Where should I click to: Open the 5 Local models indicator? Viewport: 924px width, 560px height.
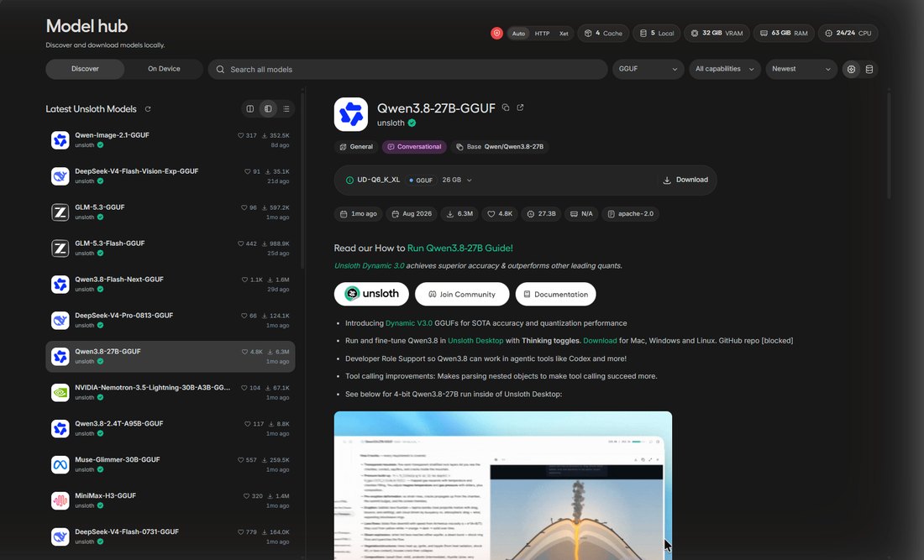pos(657,34)
